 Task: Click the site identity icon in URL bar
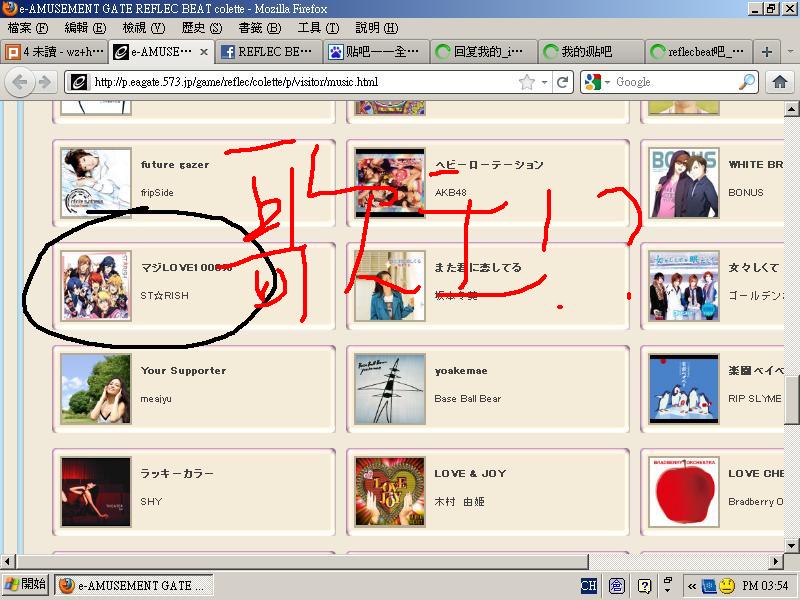pyautogui.click(x=79, y=82)
